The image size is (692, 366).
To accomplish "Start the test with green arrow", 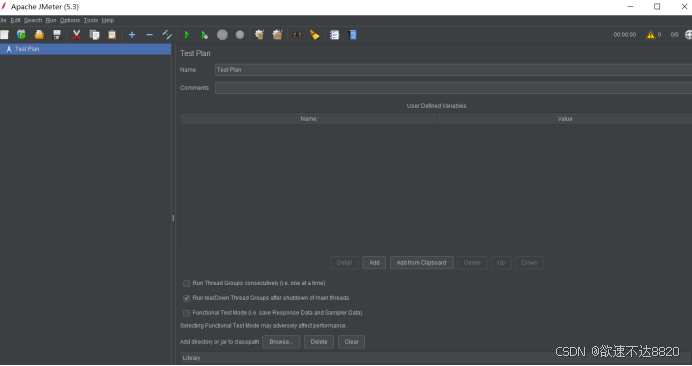I will (187, 34).
